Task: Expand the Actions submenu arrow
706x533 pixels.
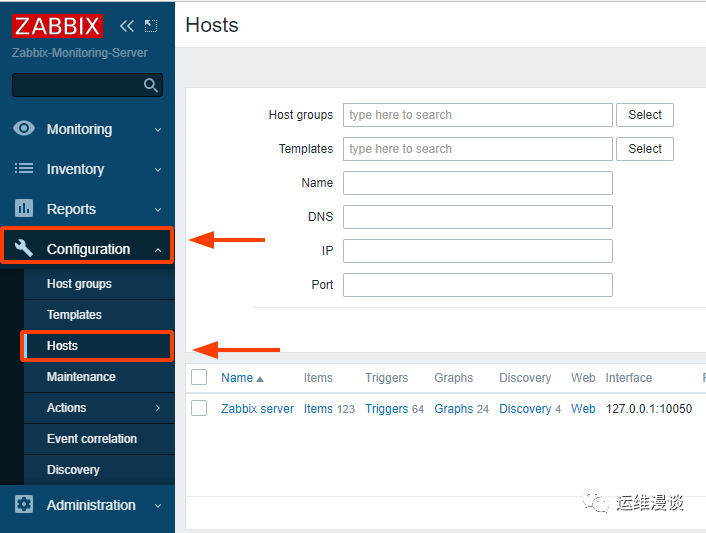Action: [x=158, y=408]
